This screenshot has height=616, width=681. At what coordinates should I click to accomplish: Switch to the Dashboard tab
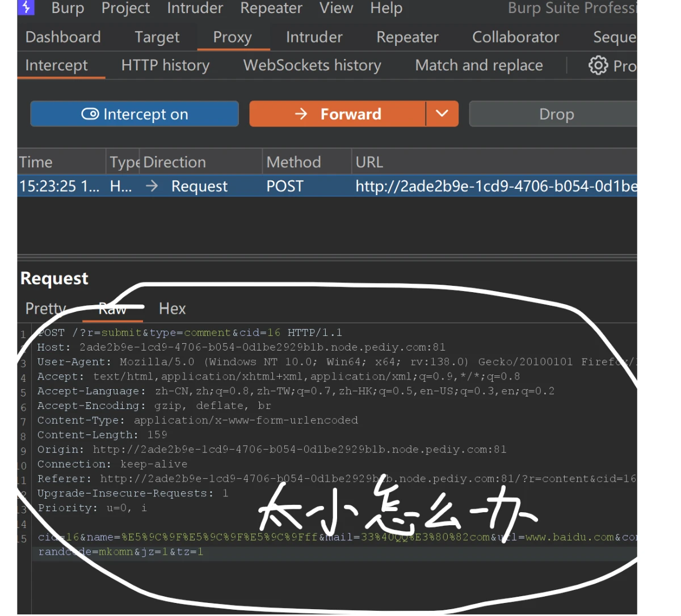pos(63,37)
